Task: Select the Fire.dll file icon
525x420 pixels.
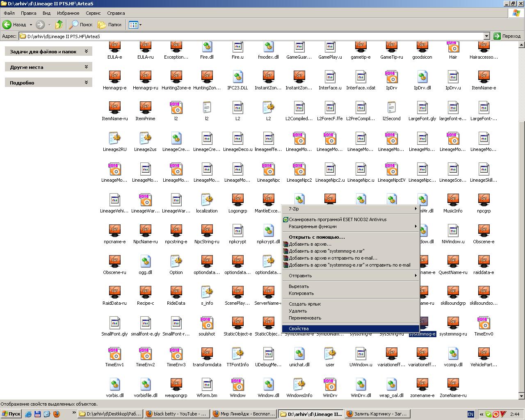Action: click(207, 47)
